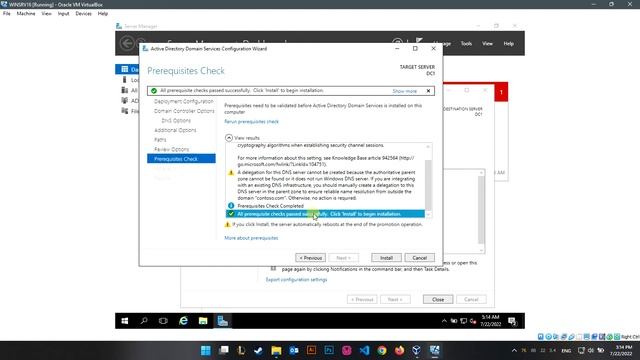Select All Servers icon in Server Manager sidebar
This screenshot has width=640, height=360.
[x=124, y=90]
